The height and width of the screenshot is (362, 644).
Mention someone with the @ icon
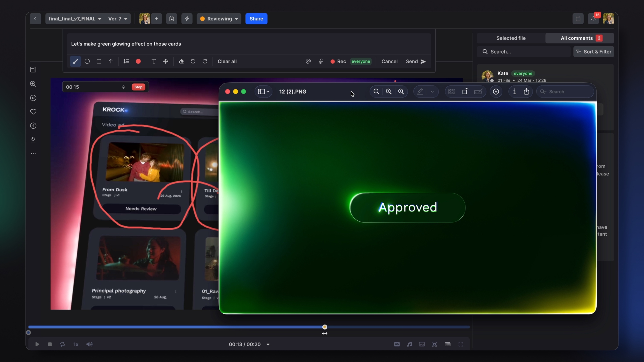(x=308, y=61)
